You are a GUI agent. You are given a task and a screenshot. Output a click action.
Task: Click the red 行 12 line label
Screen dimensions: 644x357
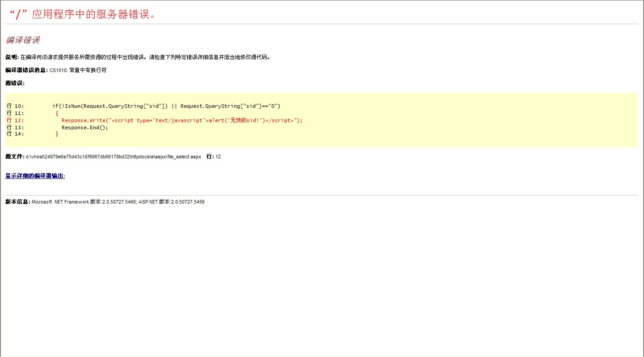[x=15, y=120]
